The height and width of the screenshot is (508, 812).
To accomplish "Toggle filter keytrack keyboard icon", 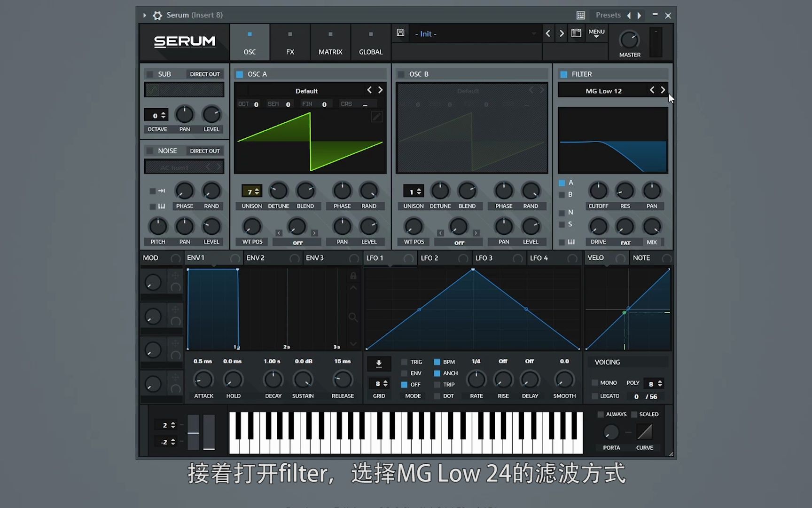I will tap(571, 242).
